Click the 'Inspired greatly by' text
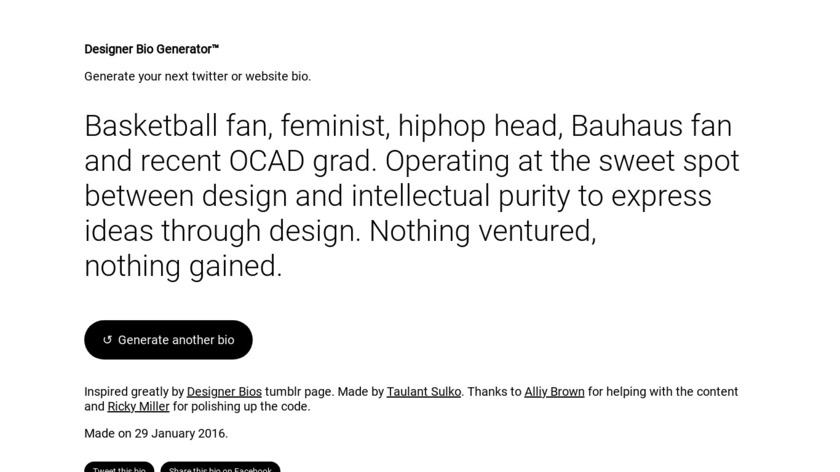This screenshot has width=840, height=472. [x=134, y=392]
